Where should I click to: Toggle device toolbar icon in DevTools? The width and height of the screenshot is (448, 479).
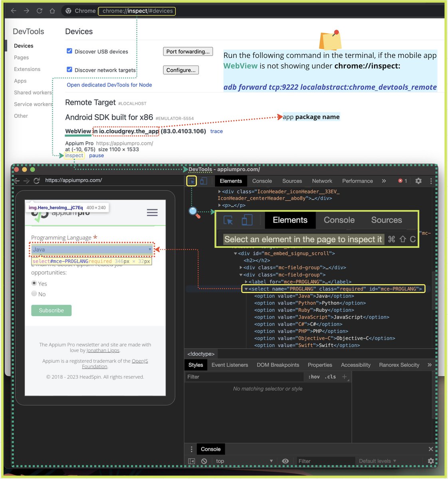coord(204,181)
